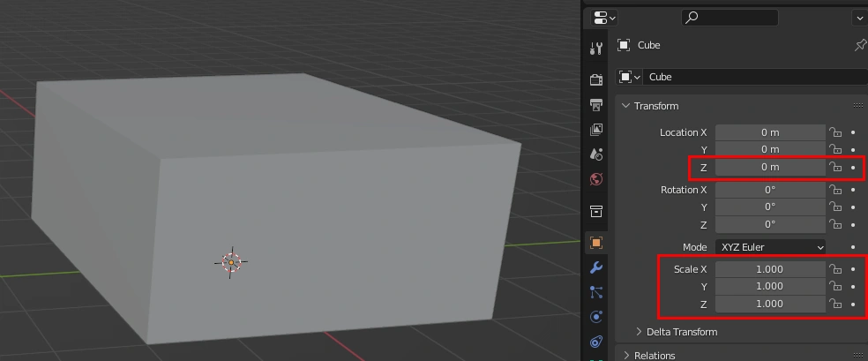This screenshot has width=868, height=361.
Task: Animate Rotation Y property dot
Action: [853, 207]
